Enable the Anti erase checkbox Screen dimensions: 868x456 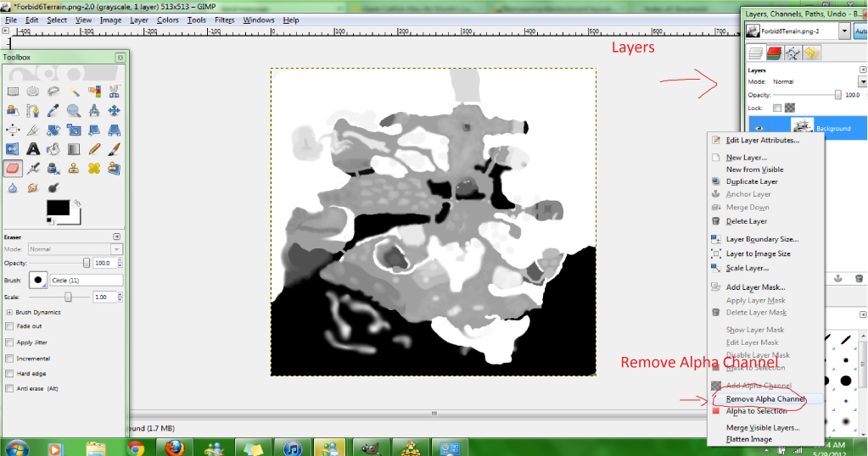coord(9,388)
